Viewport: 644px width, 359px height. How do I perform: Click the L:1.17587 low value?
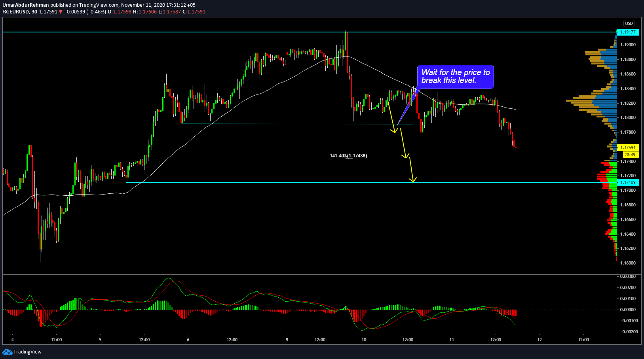tap(169, 12)
